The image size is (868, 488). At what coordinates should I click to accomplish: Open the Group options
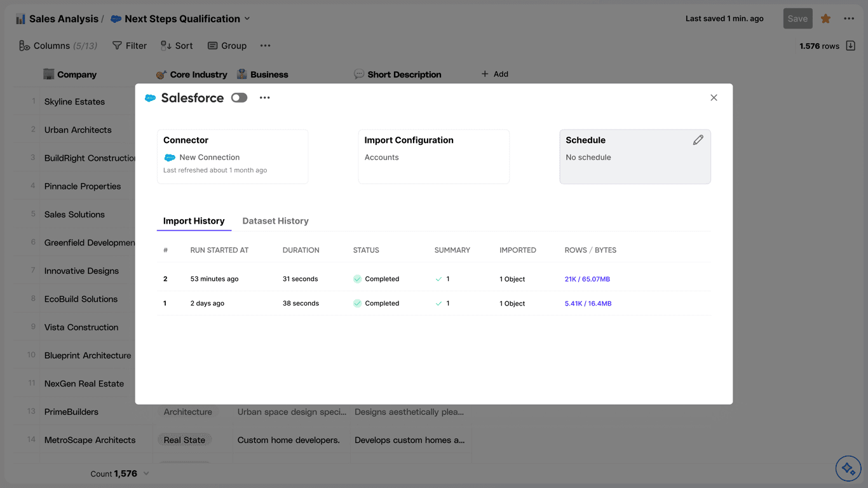coord(227,46)
